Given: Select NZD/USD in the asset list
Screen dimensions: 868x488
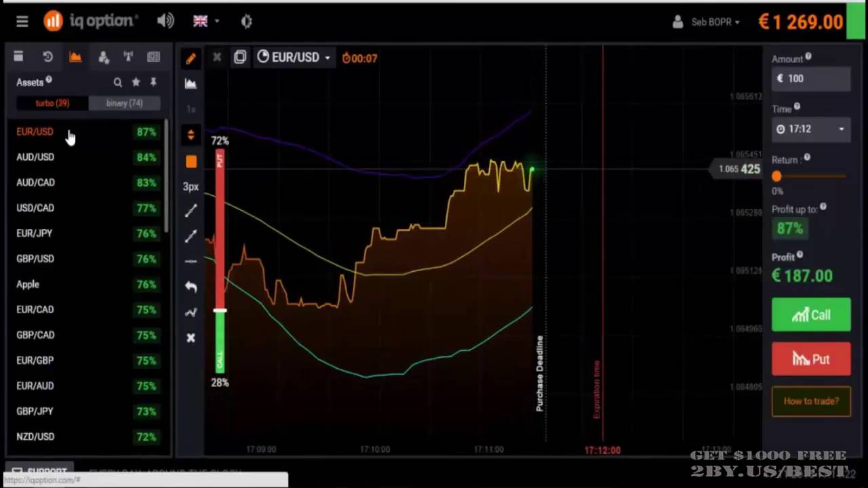Looking at the screenshot, I should click(87, 436).
